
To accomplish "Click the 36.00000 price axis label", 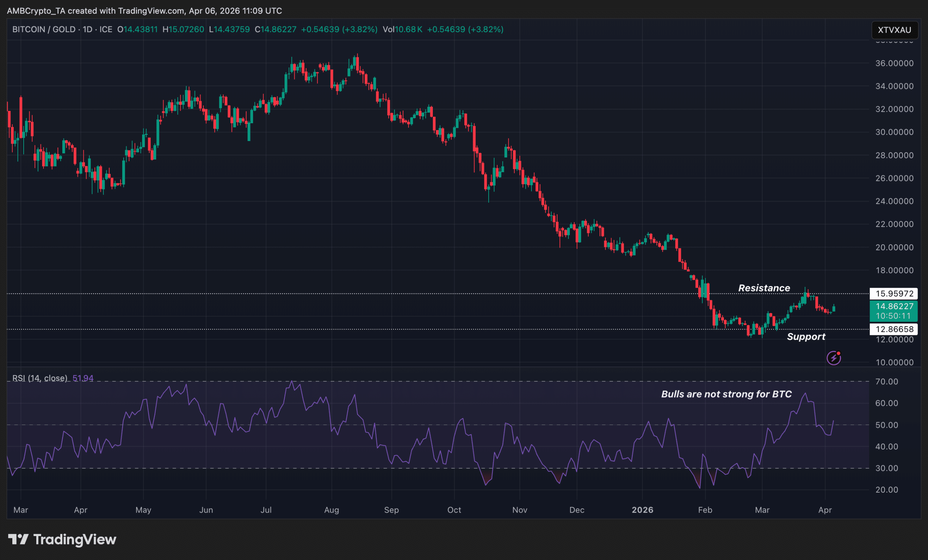I will coord(894,63).
